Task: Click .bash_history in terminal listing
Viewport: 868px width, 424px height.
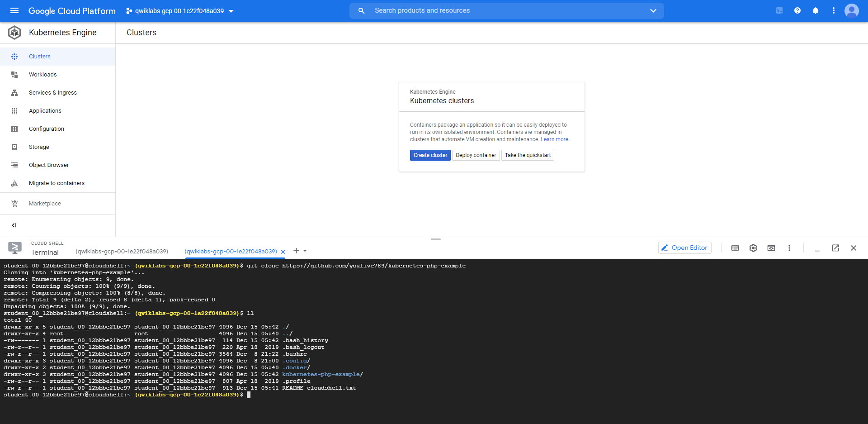Action: 305,341
